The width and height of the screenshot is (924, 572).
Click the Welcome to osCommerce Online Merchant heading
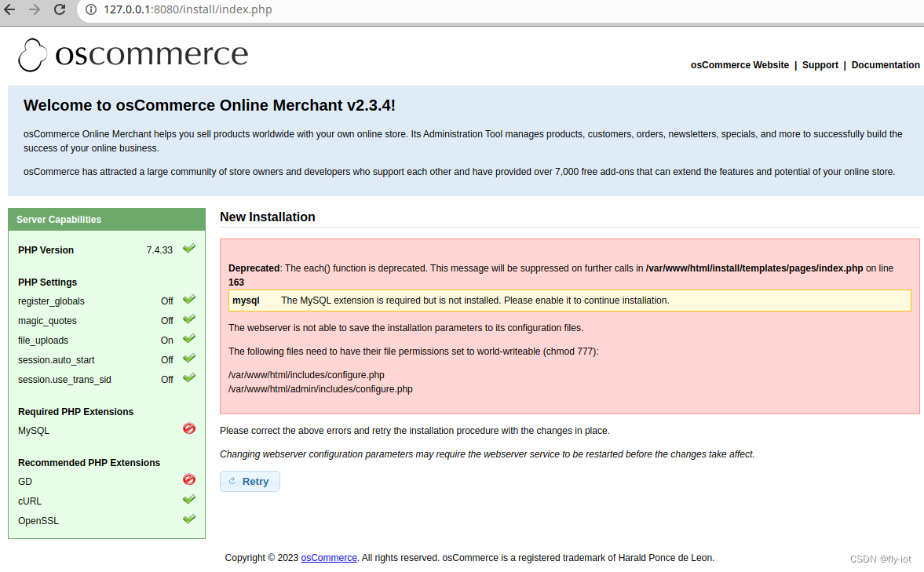click(209, 105)
